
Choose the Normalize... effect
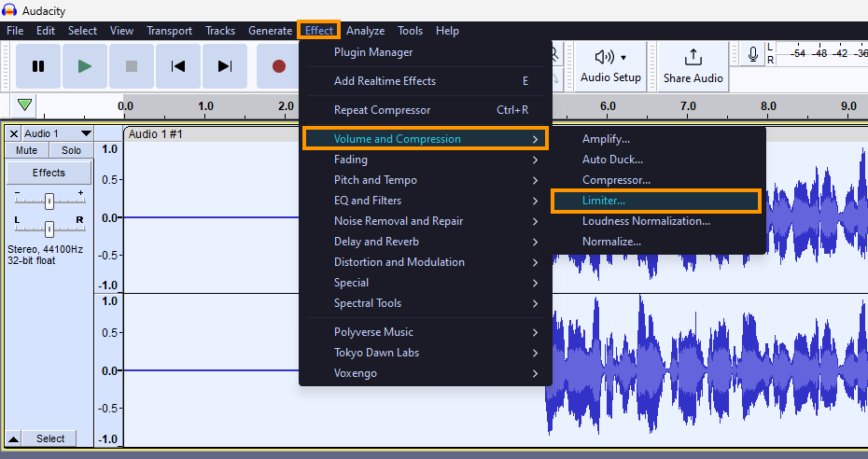(x=657, y=241)
